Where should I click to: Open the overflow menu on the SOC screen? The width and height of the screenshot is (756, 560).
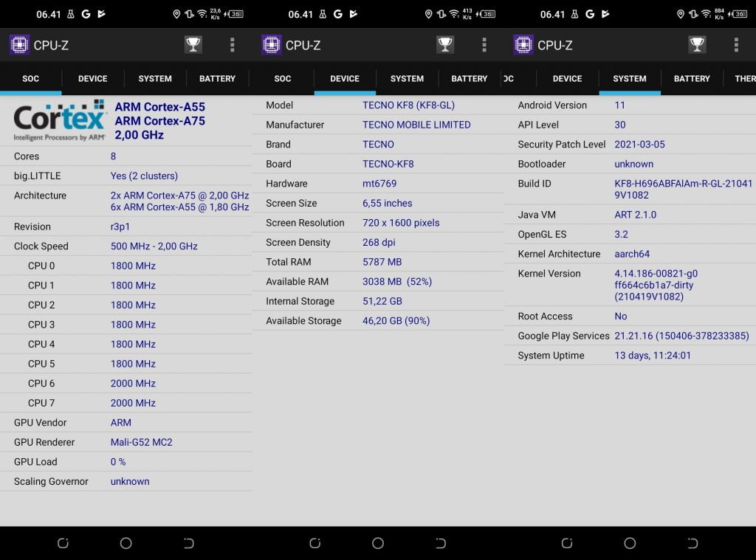233,45
